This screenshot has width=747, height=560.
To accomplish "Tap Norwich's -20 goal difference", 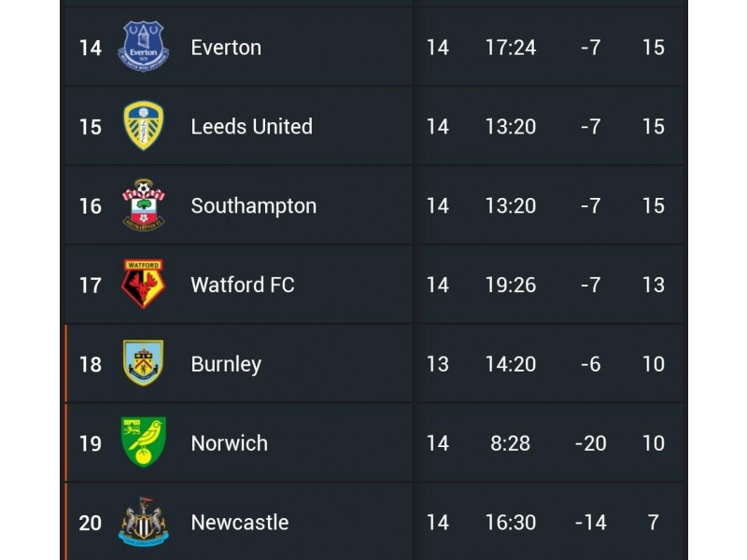I will point(591,443).
